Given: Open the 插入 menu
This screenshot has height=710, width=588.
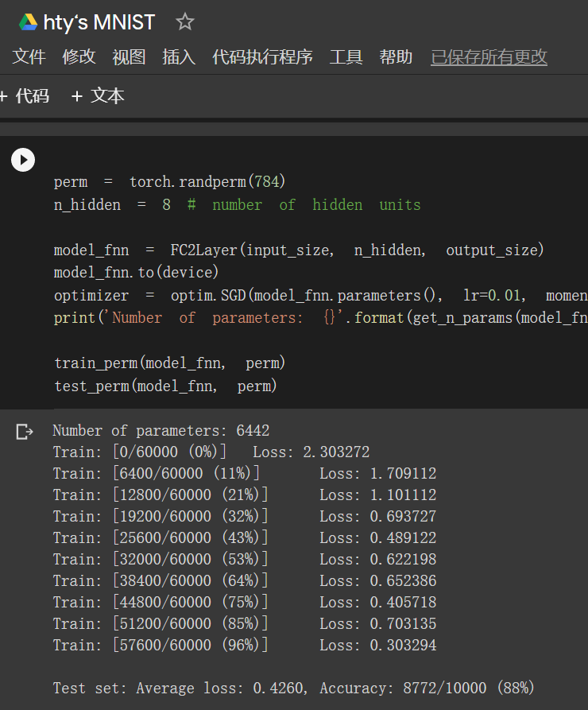Looking at the screenshot, I should click(x=179, y=57).
